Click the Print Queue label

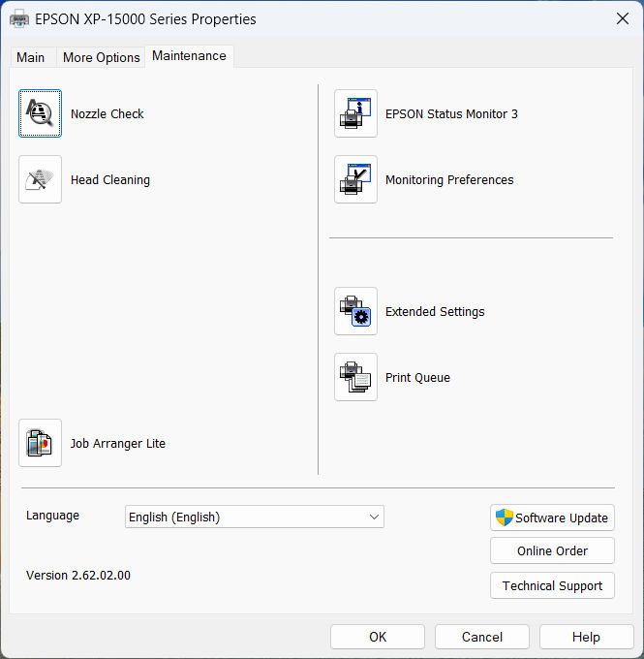pyautogui.click(x=417, y=377)
